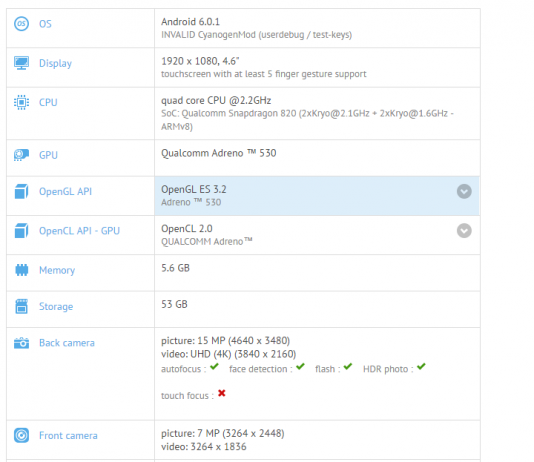This screenshot has height=462, width=534.
Task: Click the Storage SD card icon
Action: pyautogui.click(x=21, y=306)
